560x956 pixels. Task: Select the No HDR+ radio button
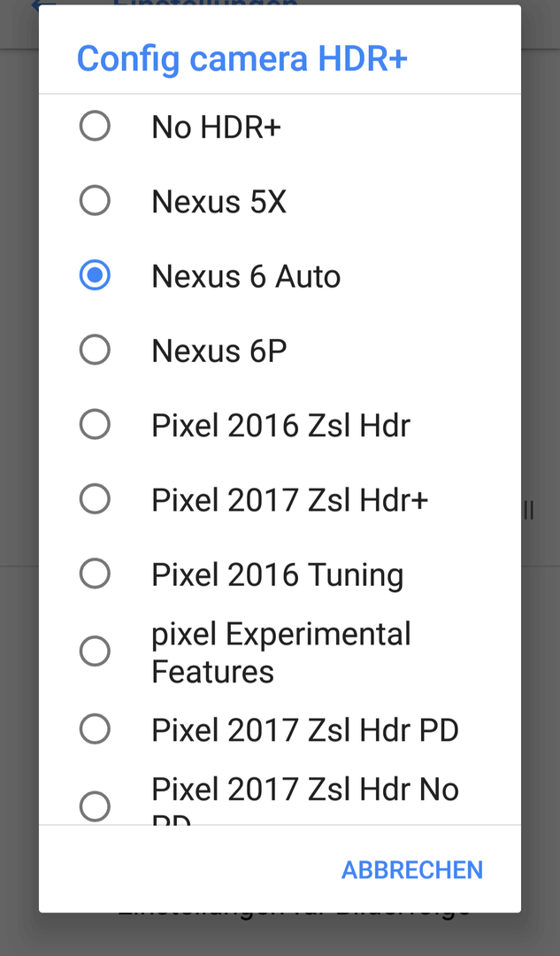point(95,127)
